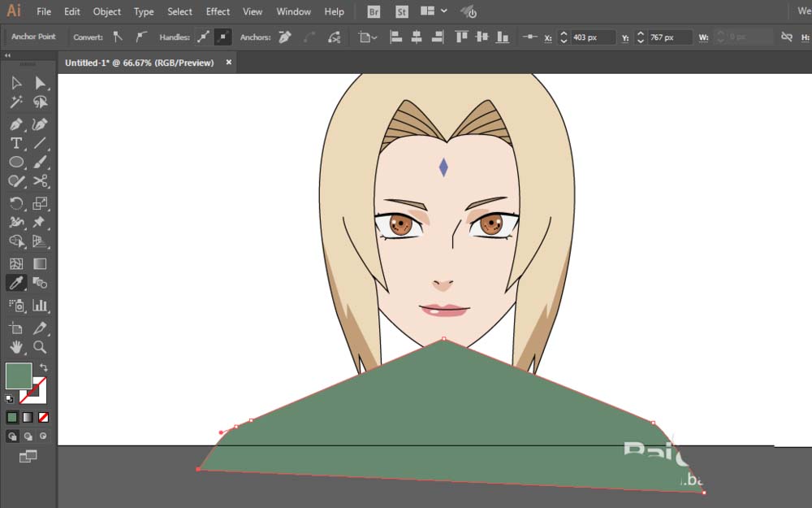Convert selected anchor to smooth
This screenshot has height=508, width=812.
point(140,37)
